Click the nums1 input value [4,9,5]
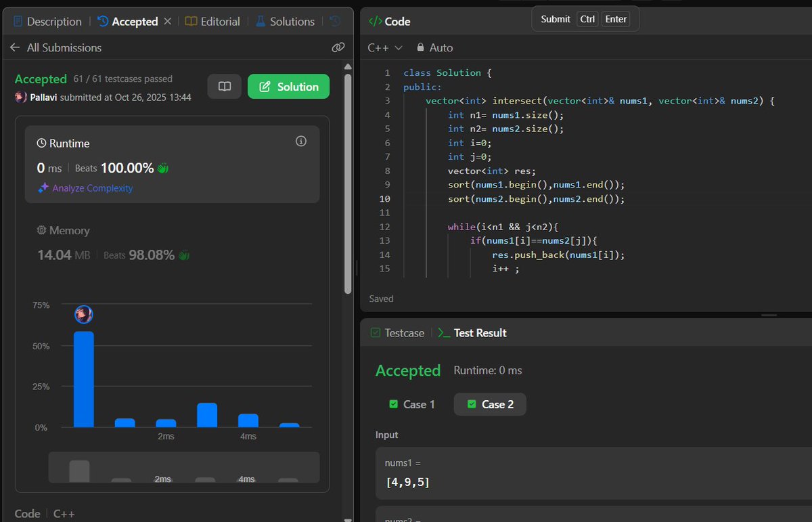The width and height of the screenshot is (812, 522). (407, 482)
